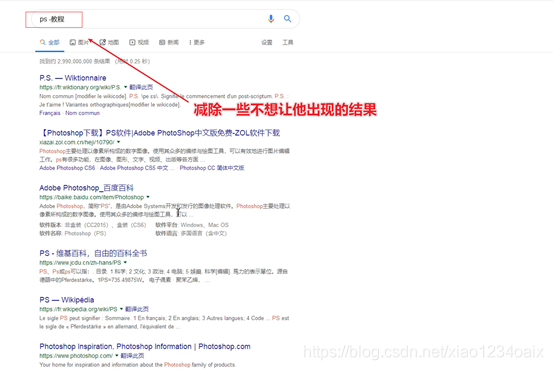Open 'Adobe Photoshop_百度百科' result
Image resolution: width=553 pixels, height=370 pixels.
pyautogui.click(x=86, y=188)
